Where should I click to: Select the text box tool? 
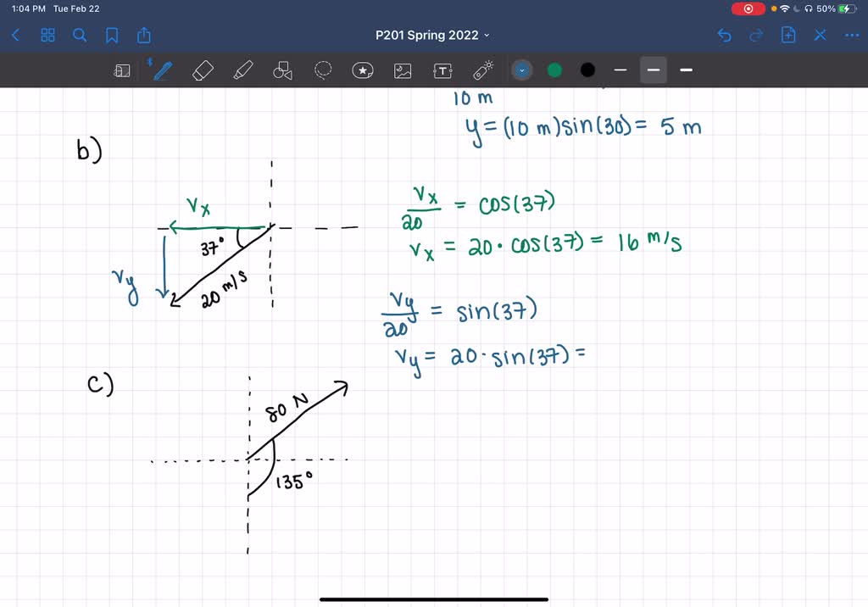pos(442,70)
